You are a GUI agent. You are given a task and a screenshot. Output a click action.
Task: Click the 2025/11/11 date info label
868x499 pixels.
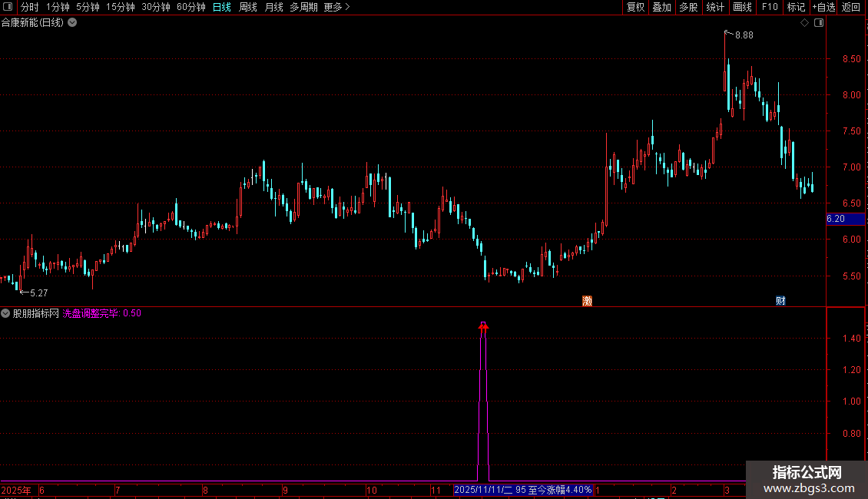[523, 490]
